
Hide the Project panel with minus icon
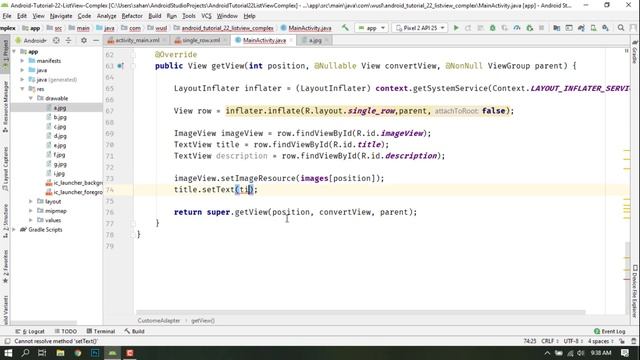96,40
